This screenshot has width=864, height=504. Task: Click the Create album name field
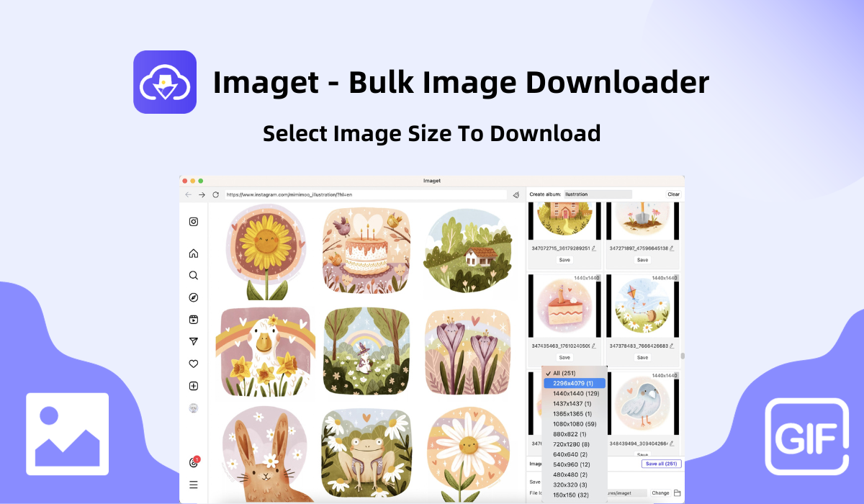click(x=598, y=194)
